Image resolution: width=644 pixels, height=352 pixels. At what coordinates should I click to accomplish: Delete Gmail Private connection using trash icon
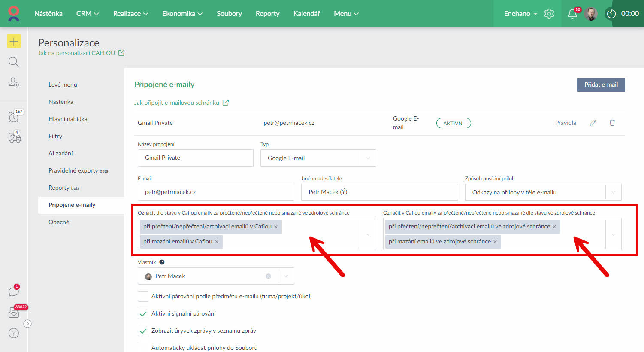[612, 123]
